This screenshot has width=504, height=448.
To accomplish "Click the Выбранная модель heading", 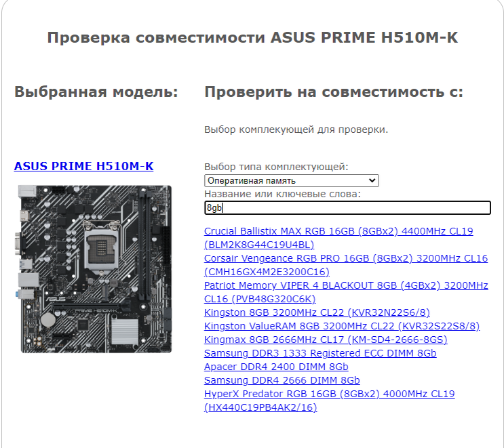I will [x=96, y=92].
